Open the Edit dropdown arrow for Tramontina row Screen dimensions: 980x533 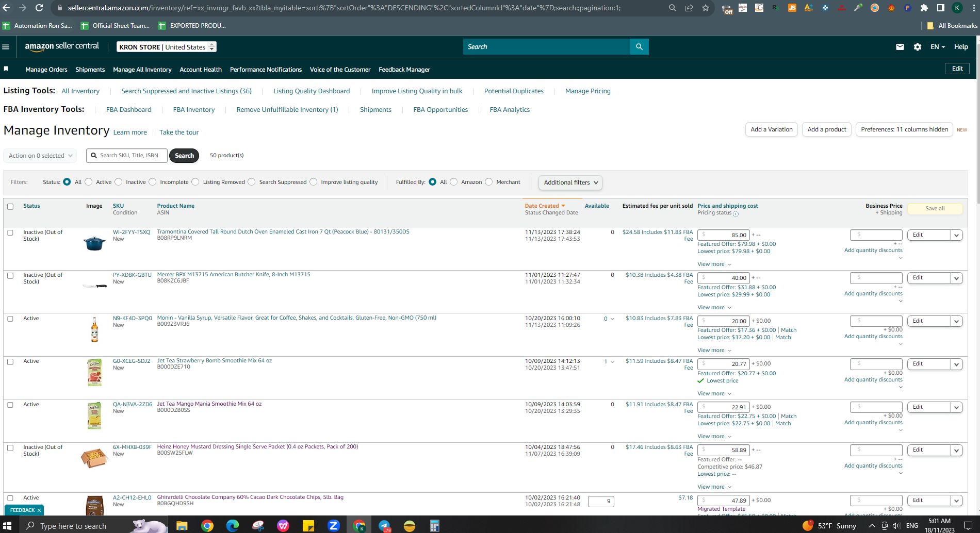957,235
